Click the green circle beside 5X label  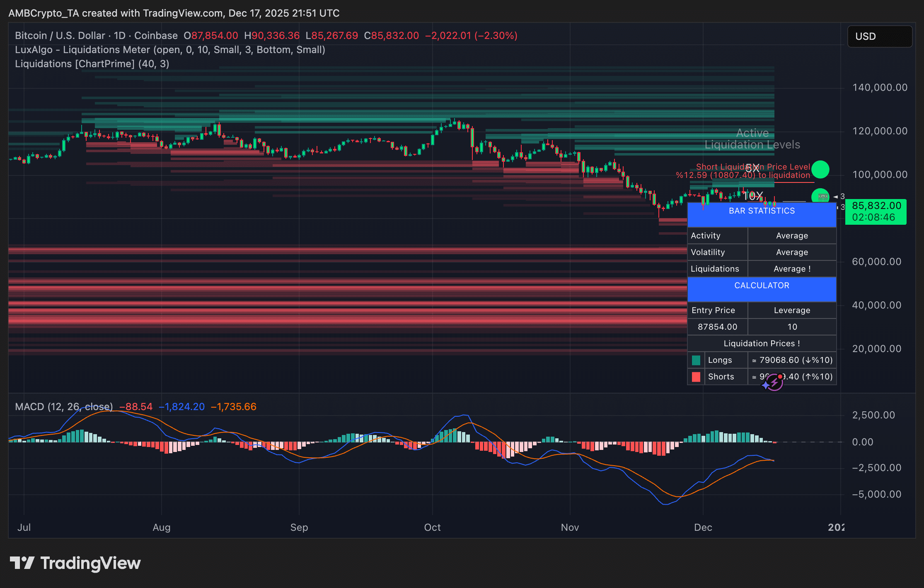[x=820, y=169]
